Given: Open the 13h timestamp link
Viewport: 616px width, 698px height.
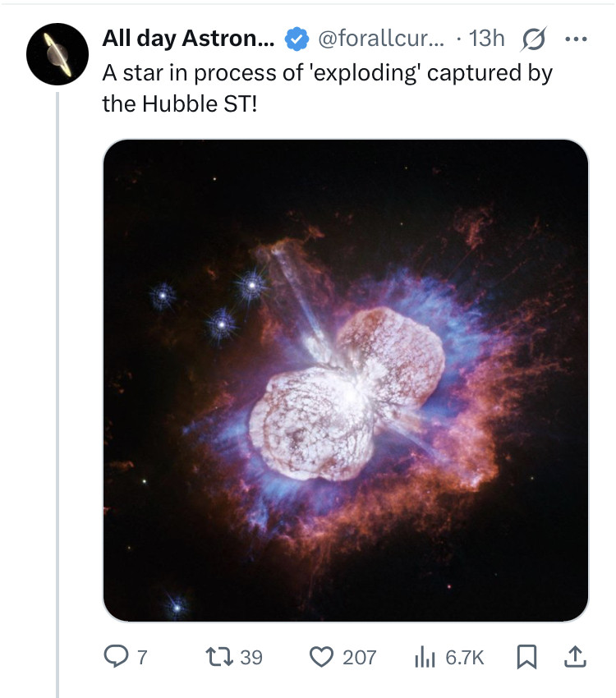Looking at the screenshot, I should click(x=486, y=39).
